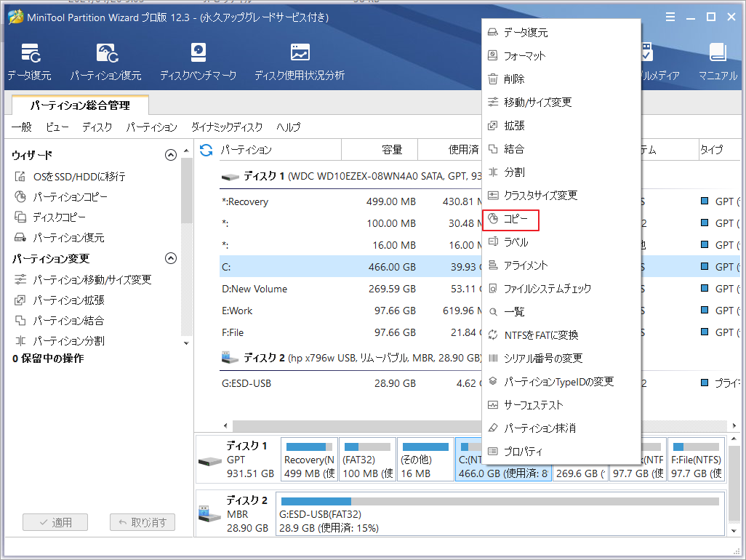Viewport: 746px width, 560px height.
Task: Click the refresh icon beside パーティション header
Action: (x=206, y=150)
